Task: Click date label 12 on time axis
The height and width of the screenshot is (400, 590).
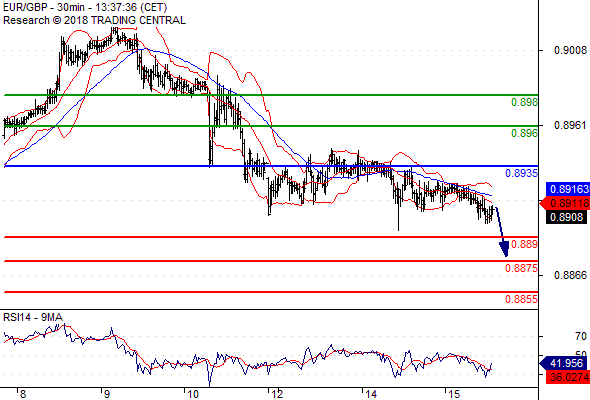Action: click(277, 394)
